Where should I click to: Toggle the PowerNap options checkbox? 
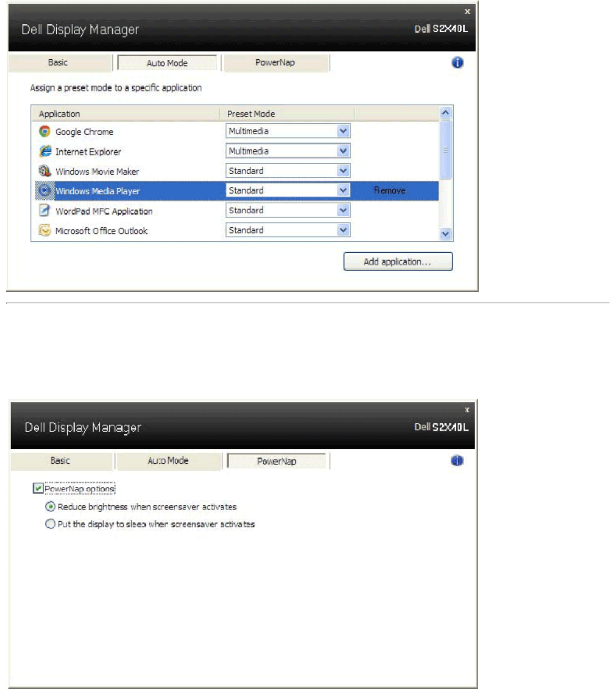coord(38,488)
